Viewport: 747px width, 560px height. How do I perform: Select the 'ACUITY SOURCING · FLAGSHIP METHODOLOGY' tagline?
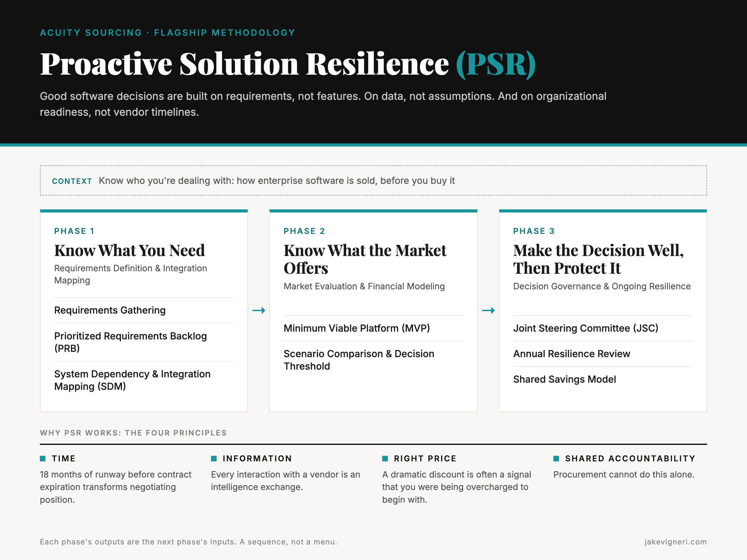[x=167, y=33]
